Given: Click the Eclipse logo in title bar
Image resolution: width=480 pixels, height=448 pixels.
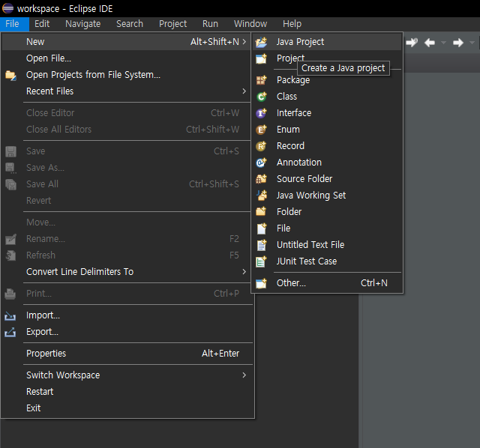Looking at the screenshot, I should click(x=7, y=8).
